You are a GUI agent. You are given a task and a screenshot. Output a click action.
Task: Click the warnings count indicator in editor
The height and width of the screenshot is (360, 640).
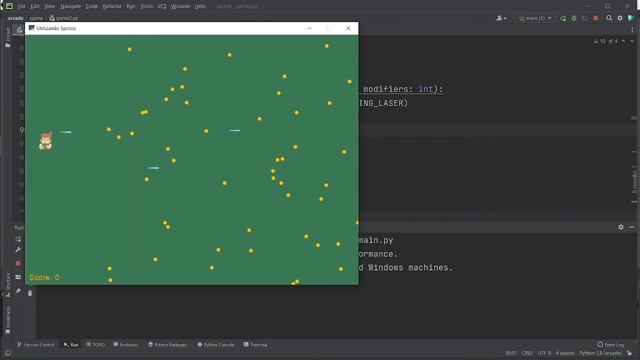click(600, 41)
